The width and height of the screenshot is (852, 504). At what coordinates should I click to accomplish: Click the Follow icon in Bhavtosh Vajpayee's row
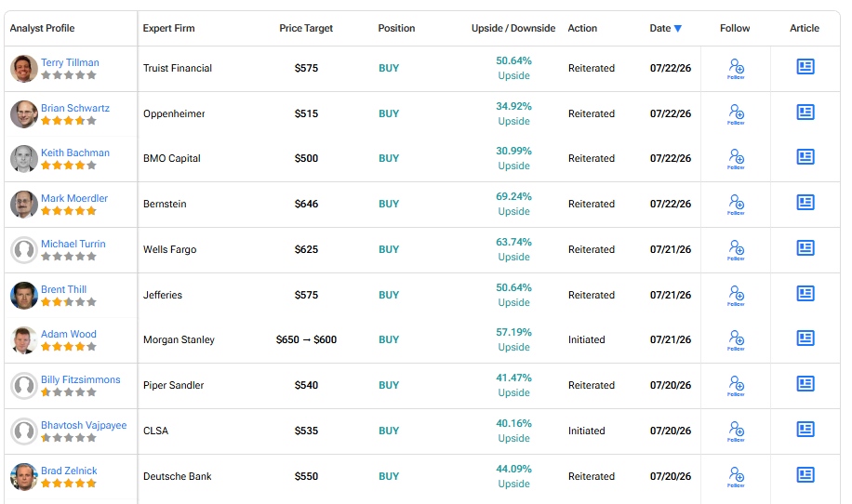[x=737, y=431]
